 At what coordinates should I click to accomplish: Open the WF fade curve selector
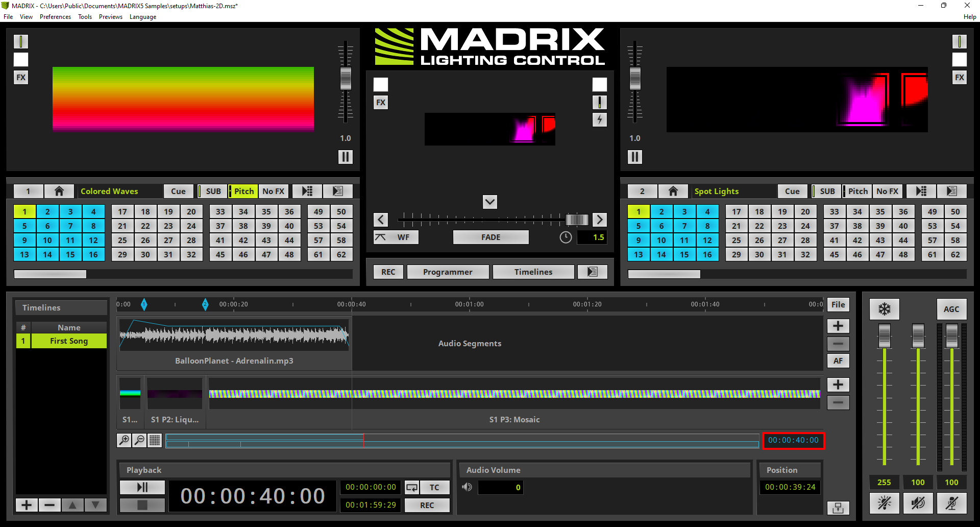tap(396, 237)
